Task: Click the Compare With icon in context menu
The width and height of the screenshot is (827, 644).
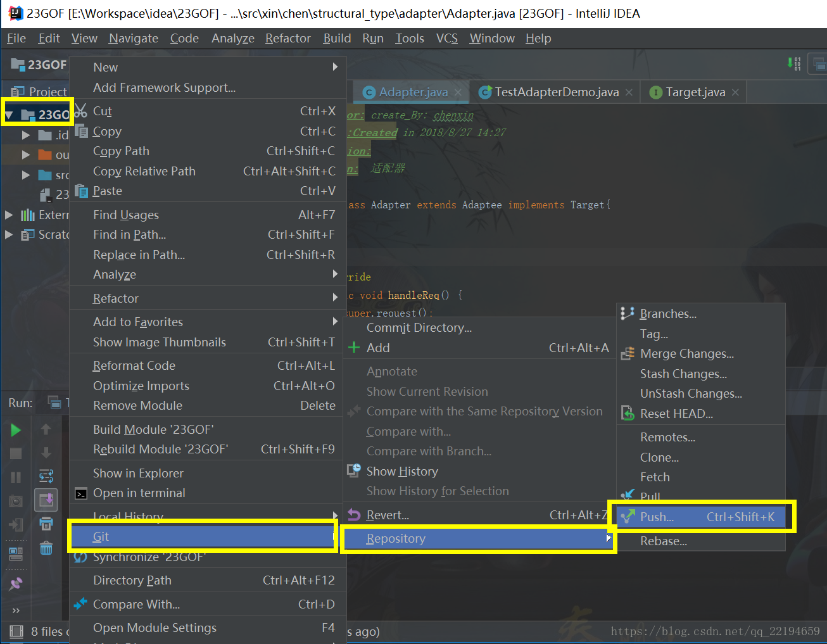Action: 80,604
